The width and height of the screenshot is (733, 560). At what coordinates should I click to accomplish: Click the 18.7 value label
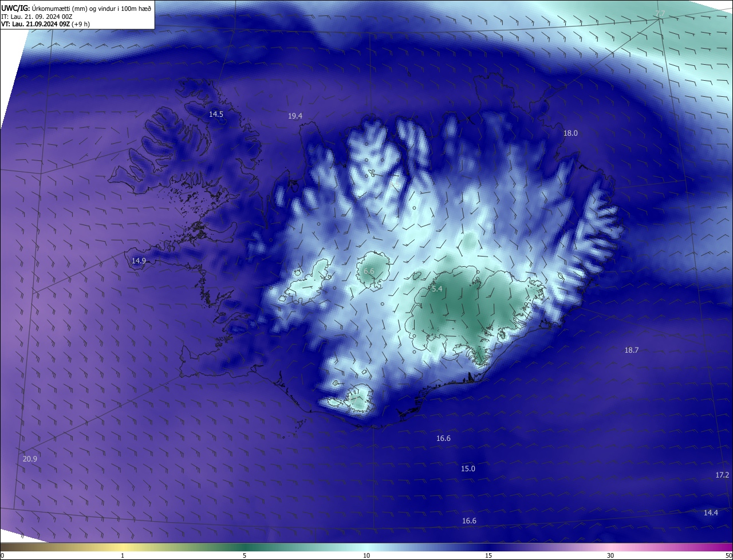(631, 350)
